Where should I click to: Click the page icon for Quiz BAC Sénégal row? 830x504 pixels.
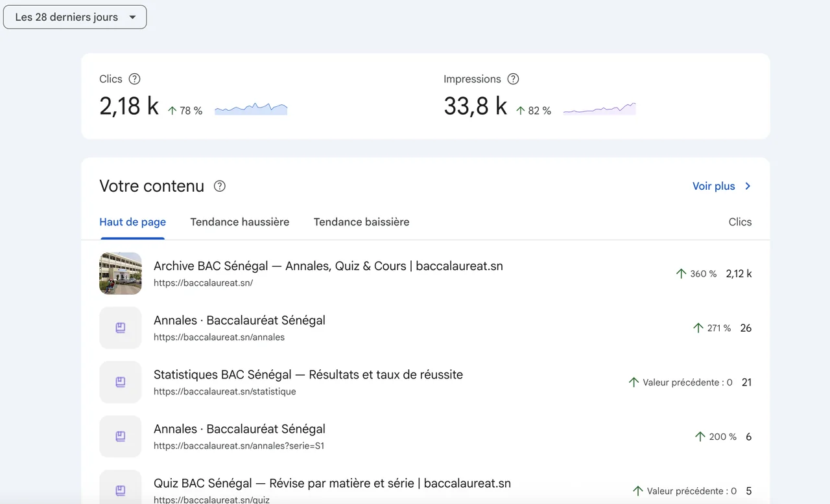[x=121, y=487]
